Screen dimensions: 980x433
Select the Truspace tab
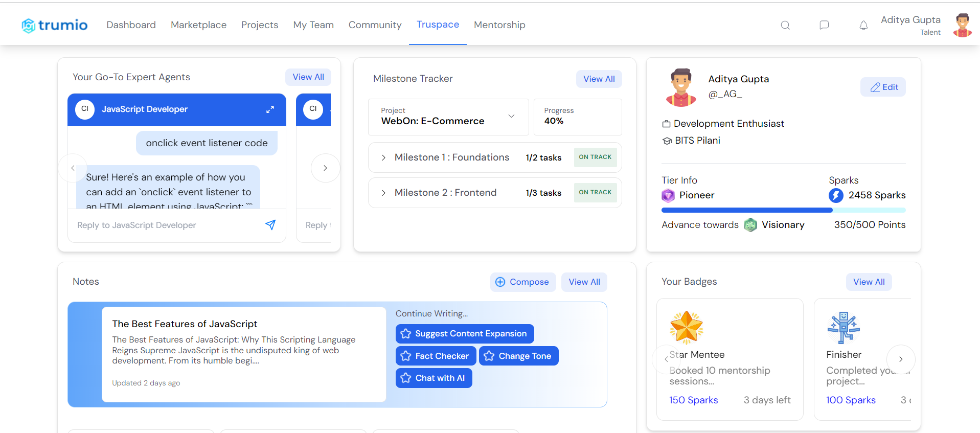coord(438,25)
